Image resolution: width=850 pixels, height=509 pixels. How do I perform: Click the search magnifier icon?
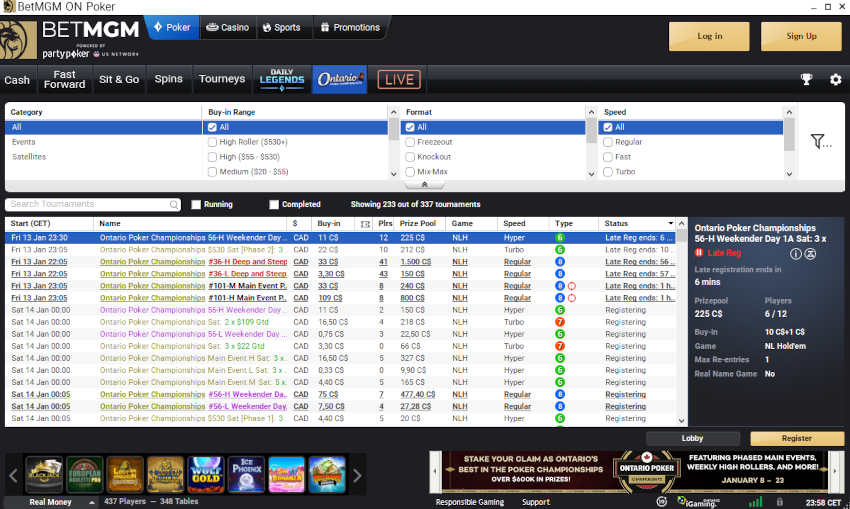(x=173, y=204)
